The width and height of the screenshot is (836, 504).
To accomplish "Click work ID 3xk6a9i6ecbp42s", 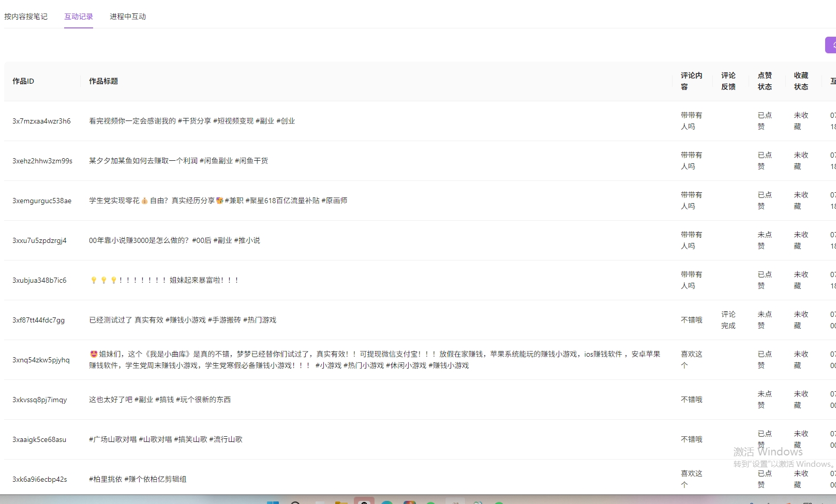I will tap(40, 479).
